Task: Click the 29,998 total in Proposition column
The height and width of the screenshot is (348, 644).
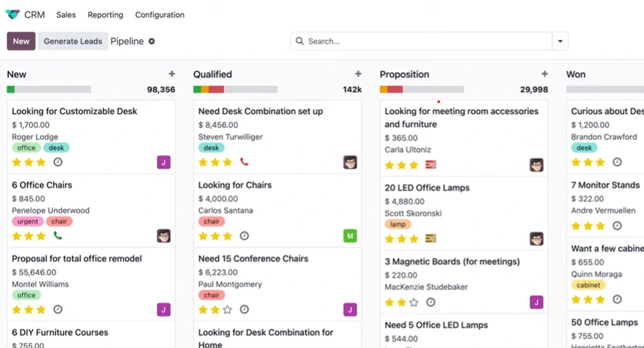Action: [x=534, y=89]
